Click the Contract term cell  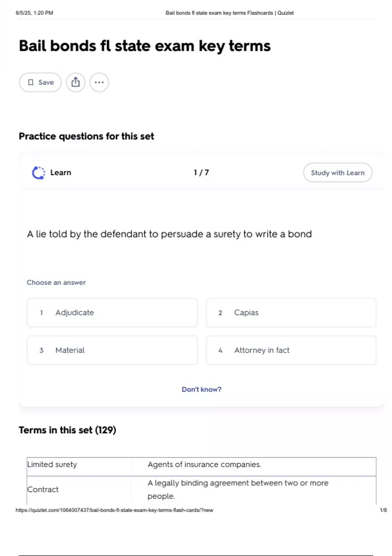tap(43, 490)
